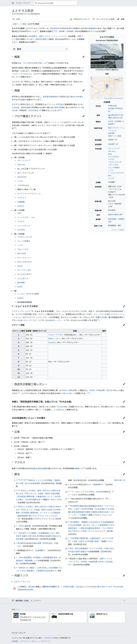Open the 新所沢パルコ link in 商圏
137x644 pixels.
(x=77, y=107)
